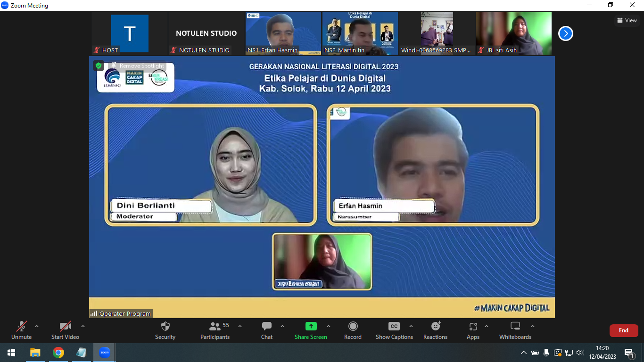Viewport: 644px width, 362px height.
Task: Select the NOTULEN STUDIO participant tile
Action: 206,33
